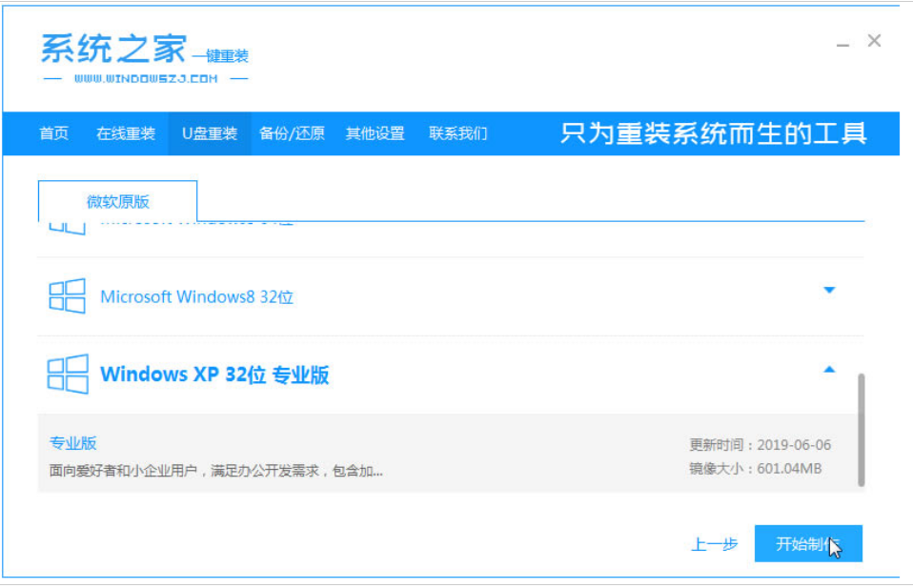Select the U盘重装 tab

210,133
